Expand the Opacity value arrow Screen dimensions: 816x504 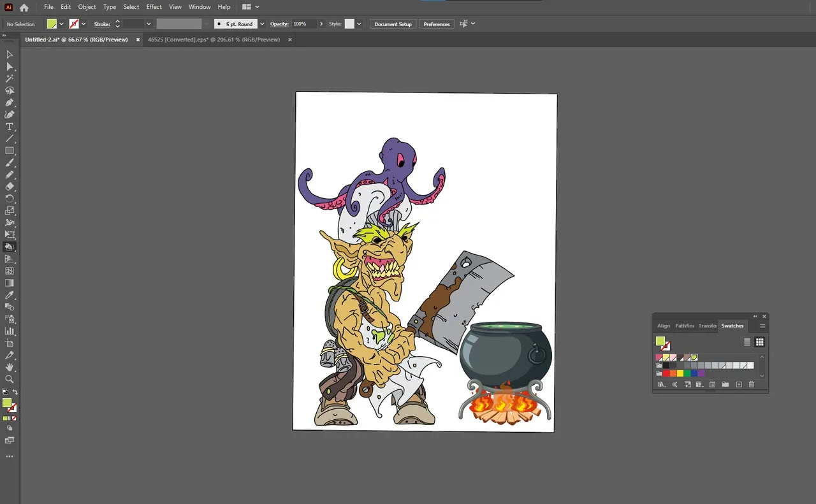coord(321,24)
